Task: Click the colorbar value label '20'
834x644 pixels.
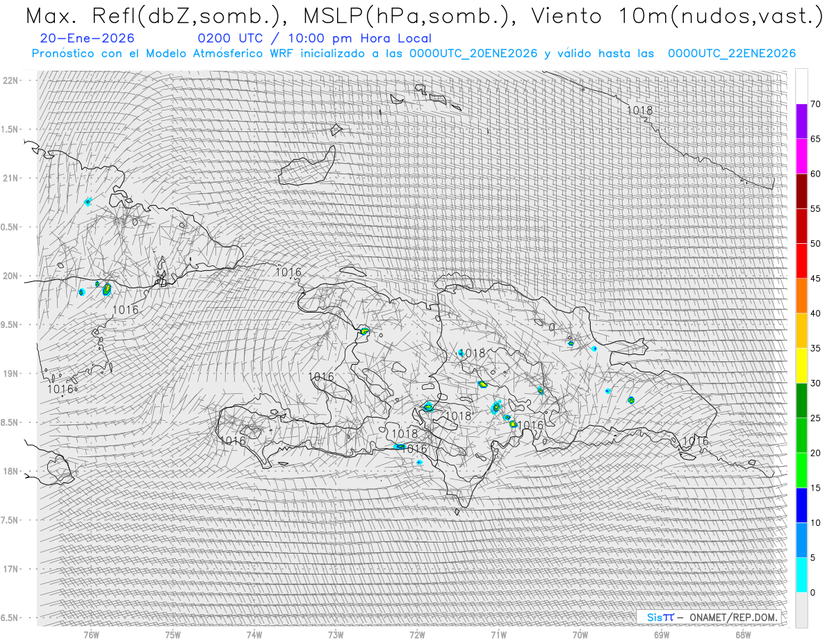Action: (816, 453)
